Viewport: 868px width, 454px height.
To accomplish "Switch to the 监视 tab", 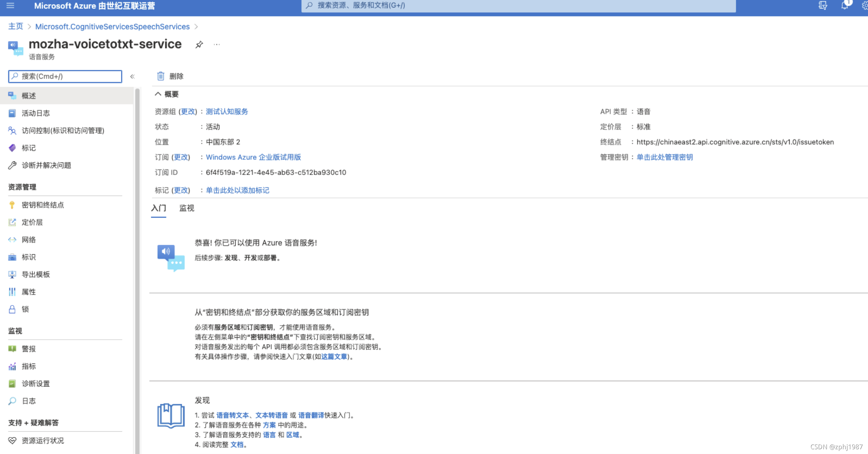I will click(186, 208).
